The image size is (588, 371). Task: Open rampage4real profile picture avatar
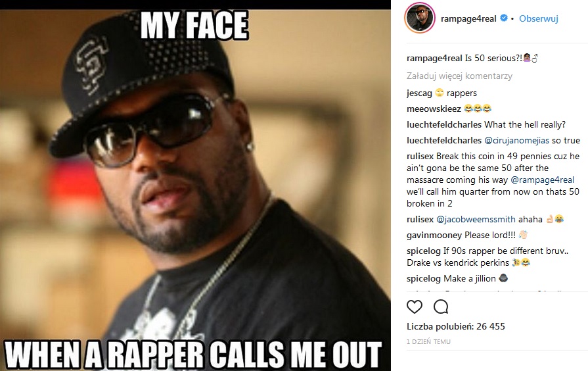(420, 18)
